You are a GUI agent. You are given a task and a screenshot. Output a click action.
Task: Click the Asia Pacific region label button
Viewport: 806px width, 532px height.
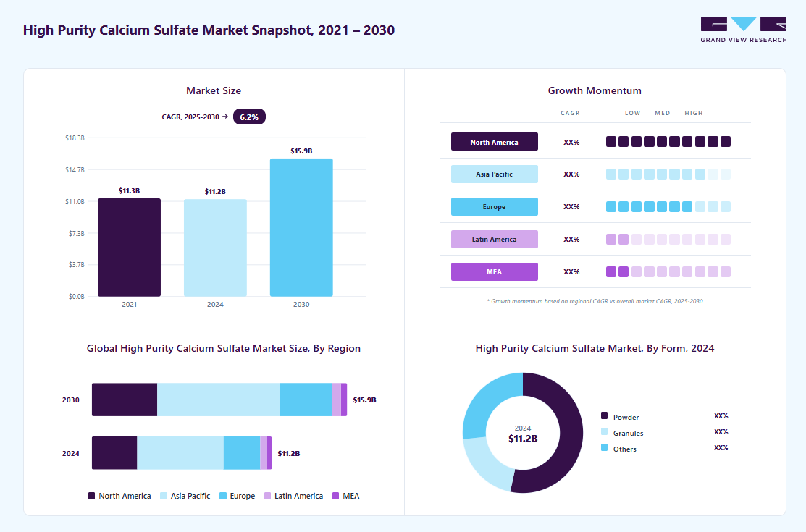pyautogui.click(x=495, y=174)
